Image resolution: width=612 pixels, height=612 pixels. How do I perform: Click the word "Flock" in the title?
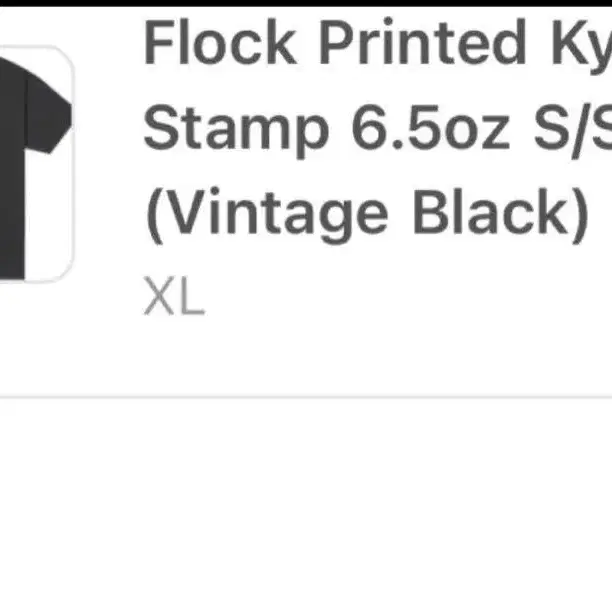[219, 42]
